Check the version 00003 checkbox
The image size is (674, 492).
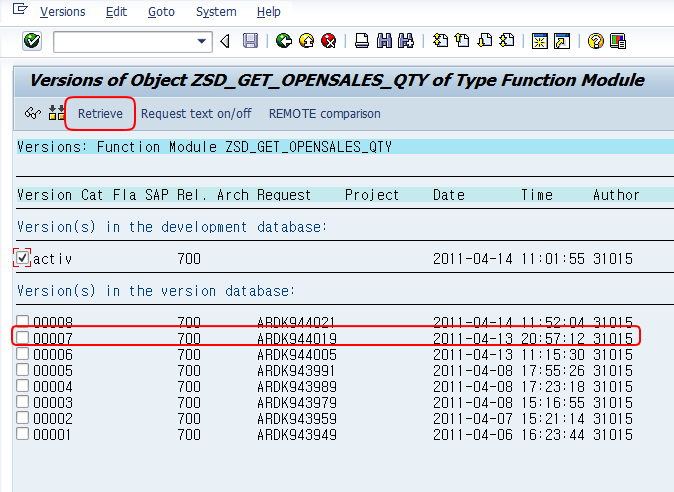coord(22,401)
